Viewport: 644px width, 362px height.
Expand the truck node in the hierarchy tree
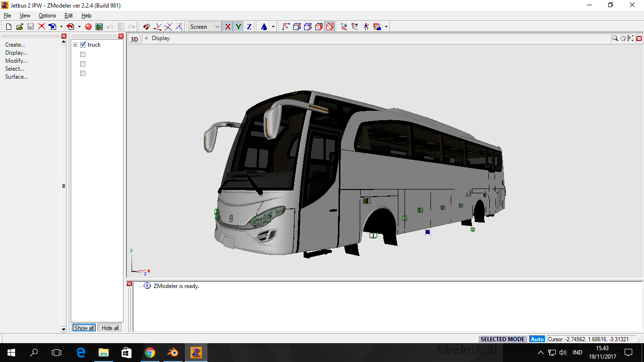click(75, 45)
